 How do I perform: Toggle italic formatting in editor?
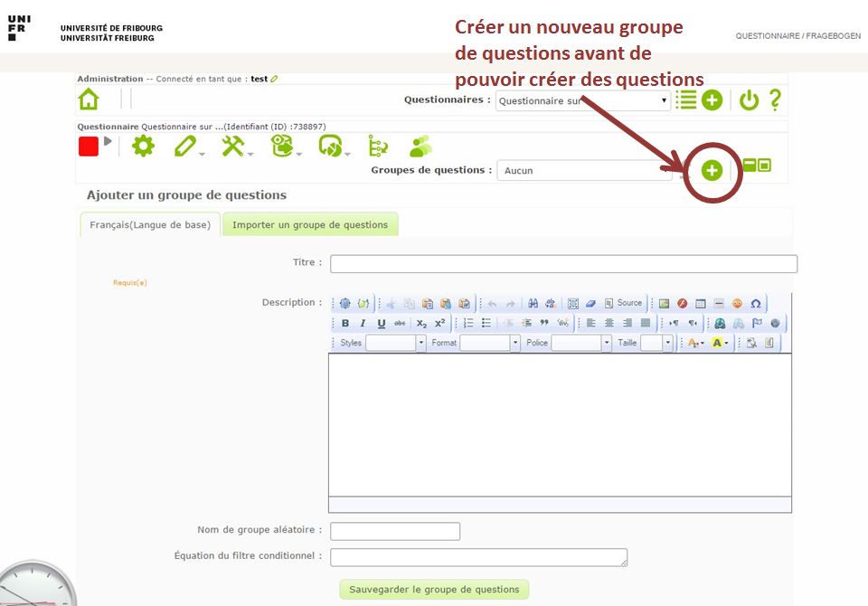(363, 323)
